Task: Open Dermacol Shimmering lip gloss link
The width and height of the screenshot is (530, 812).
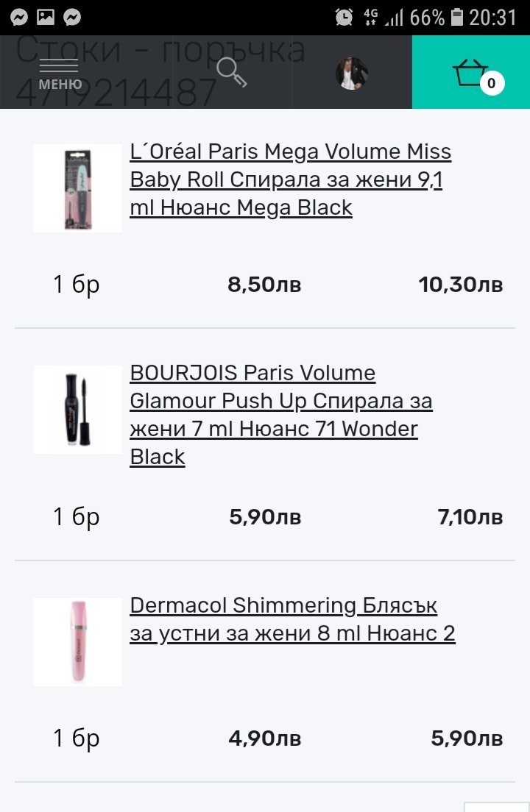Action: tap(292, 619)
